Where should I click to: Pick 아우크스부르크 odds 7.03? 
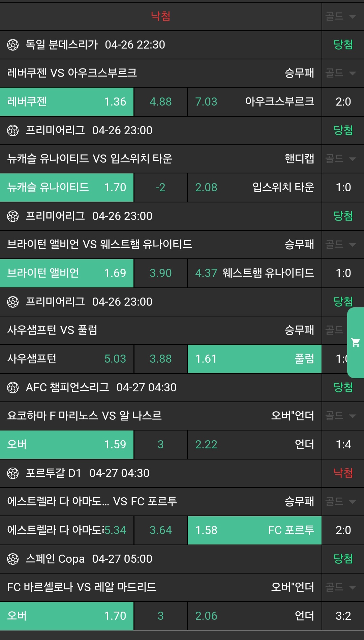pyautogui.click(x=254, y=102)
